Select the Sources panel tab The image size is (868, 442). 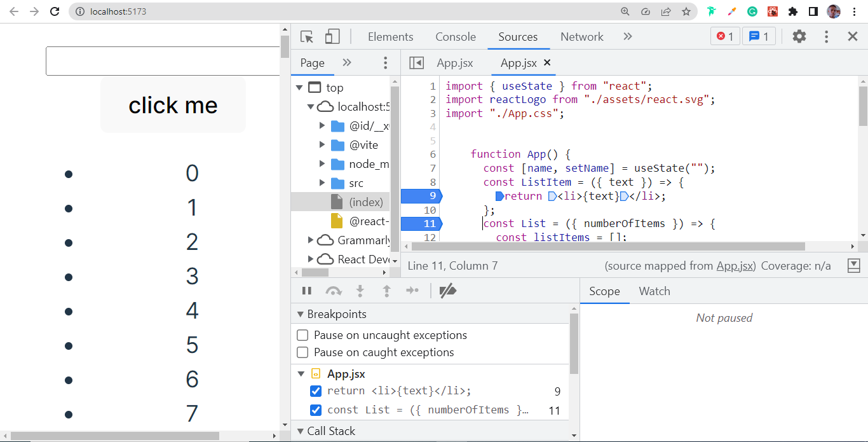pos(518,37)
